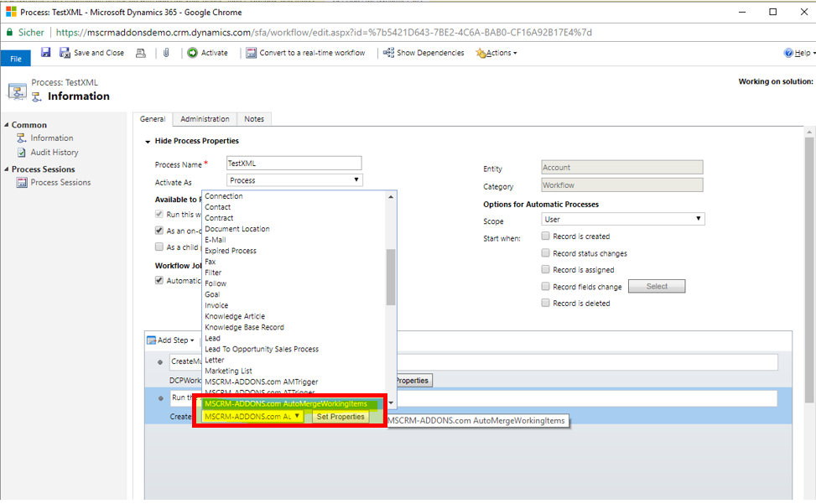Click the Process Name text field

(x=294, y=164)
